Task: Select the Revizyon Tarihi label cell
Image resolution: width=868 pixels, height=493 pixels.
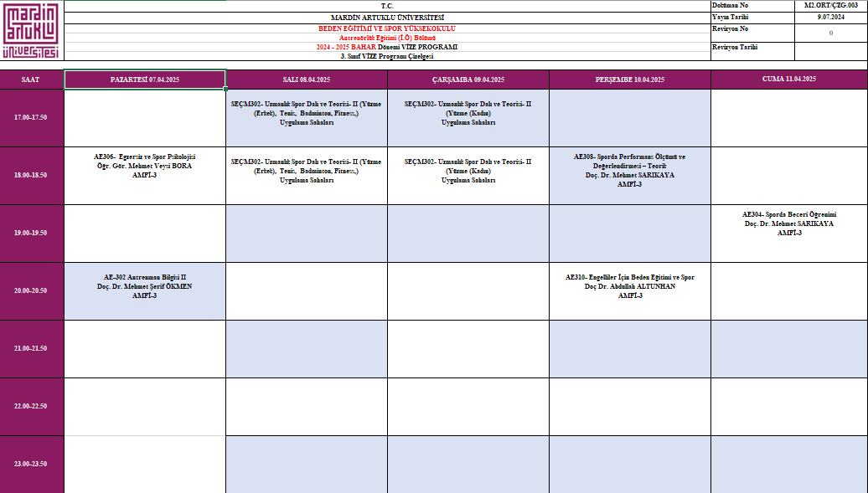Action: coord(752,51)
